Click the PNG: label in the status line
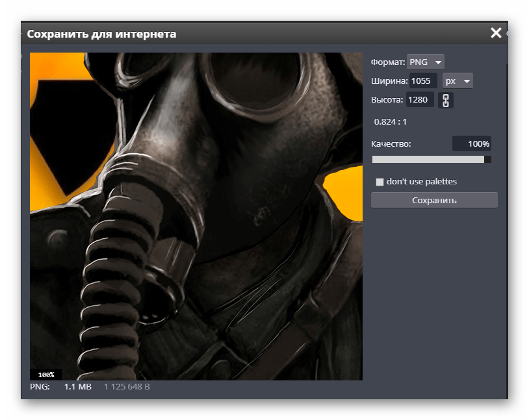The image size is (529, 420). click(x=40, y=387)
